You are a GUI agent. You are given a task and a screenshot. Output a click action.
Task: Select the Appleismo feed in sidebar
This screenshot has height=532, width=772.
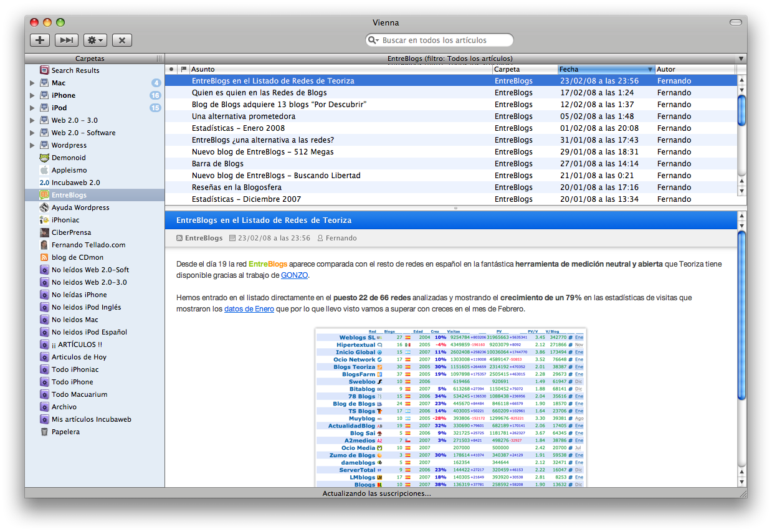click(x=69, y=170)
